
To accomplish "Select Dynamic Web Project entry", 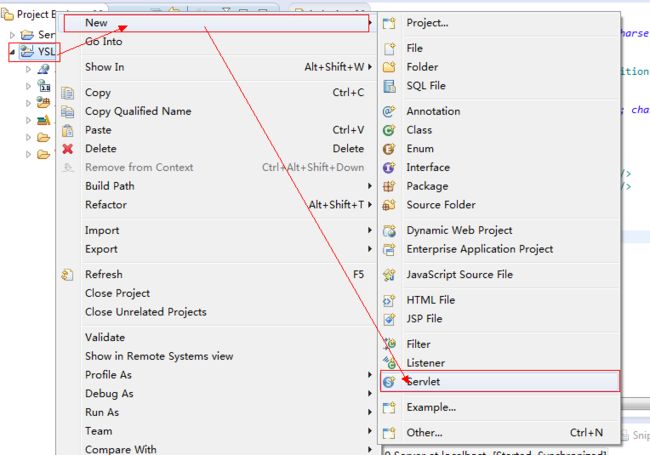I will coord(499,230).
